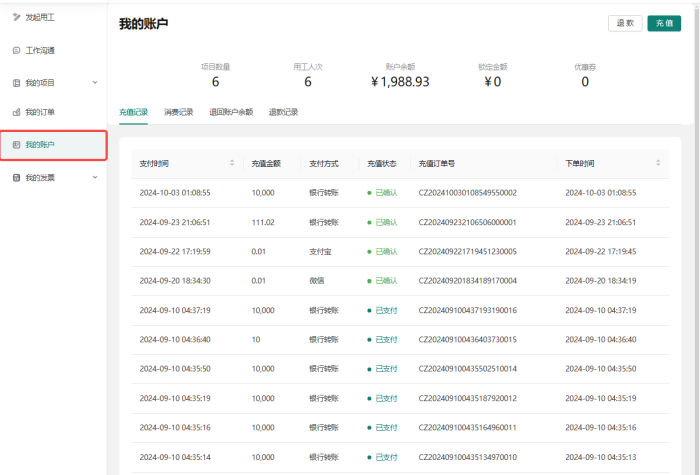
Task: Expand the 我的发票 submenu chevron
Action: [x=95, y=177]
